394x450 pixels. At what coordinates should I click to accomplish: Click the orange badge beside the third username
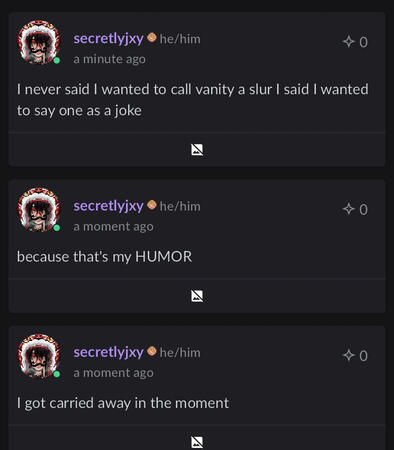click(x=152, y=351)
